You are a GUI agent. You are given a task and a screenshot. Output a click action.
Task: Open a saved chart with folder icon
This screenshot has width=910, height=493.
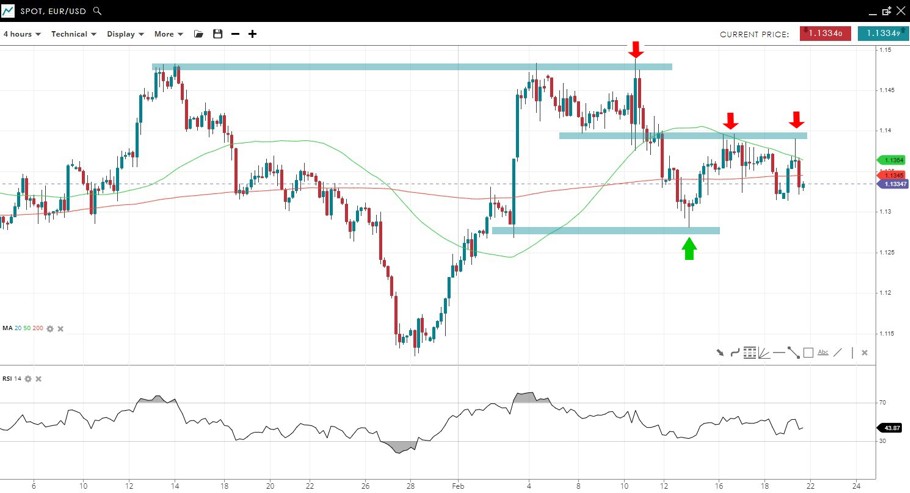click(x=199, y=34)
